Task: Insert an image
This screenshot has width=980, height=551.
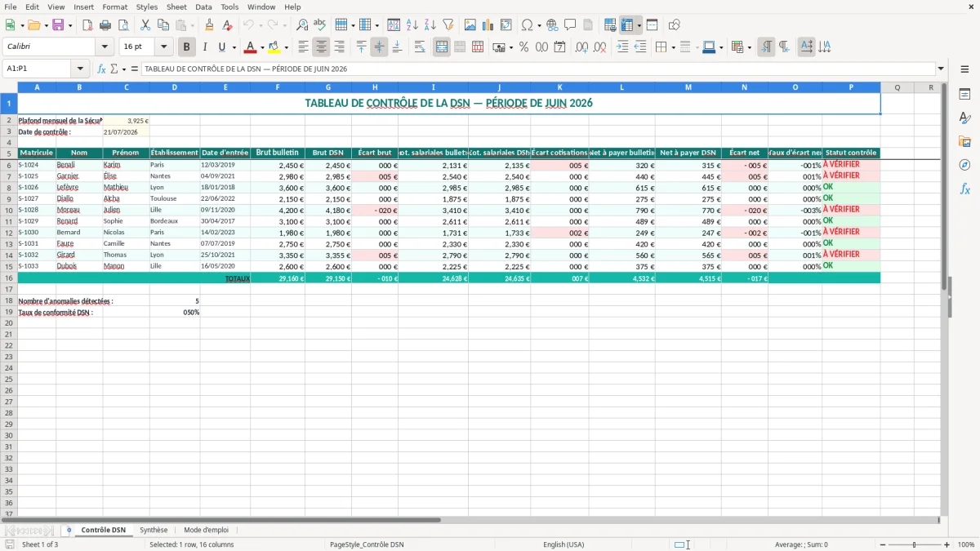Action: tap(470, 25)
